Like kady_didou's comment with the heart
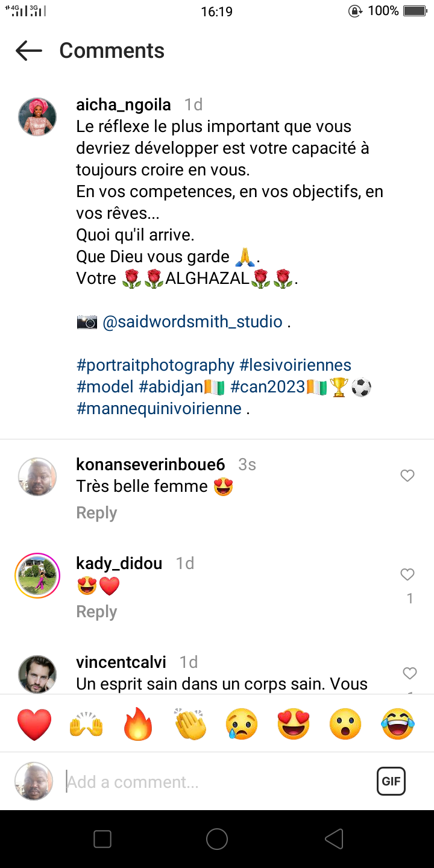The height and width of the screenshot is (868, 434). click(407, 575)
